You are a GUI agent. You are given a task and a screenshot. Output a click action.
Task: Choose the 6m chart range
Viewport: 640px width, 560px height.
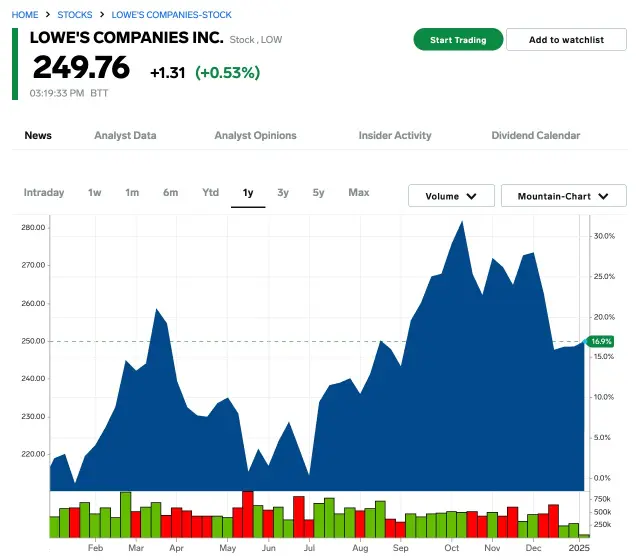(171, 192)
